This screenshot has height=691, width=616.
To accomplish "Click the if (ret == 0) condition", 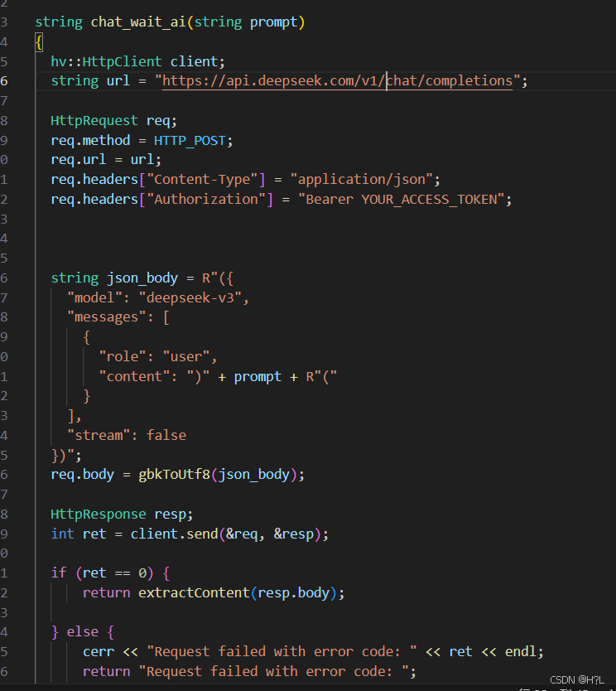I will pyautogui.click(x=102, y=573).
